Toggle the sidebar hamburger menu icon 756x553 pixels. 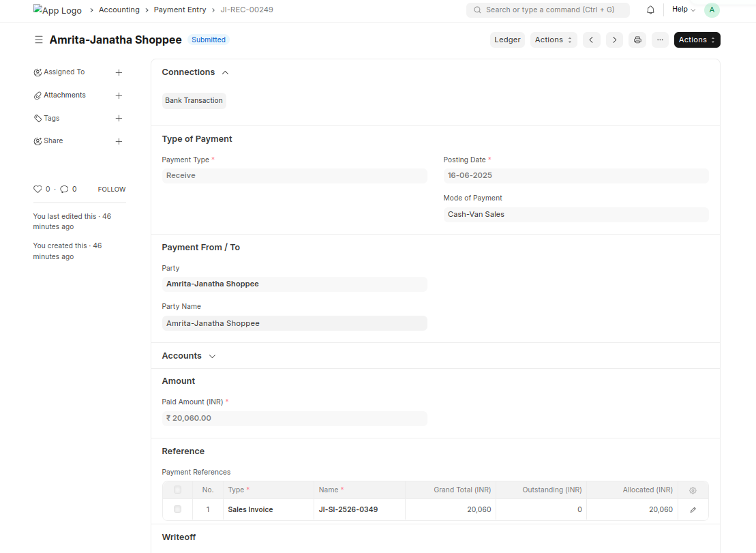tap(39, 40)
